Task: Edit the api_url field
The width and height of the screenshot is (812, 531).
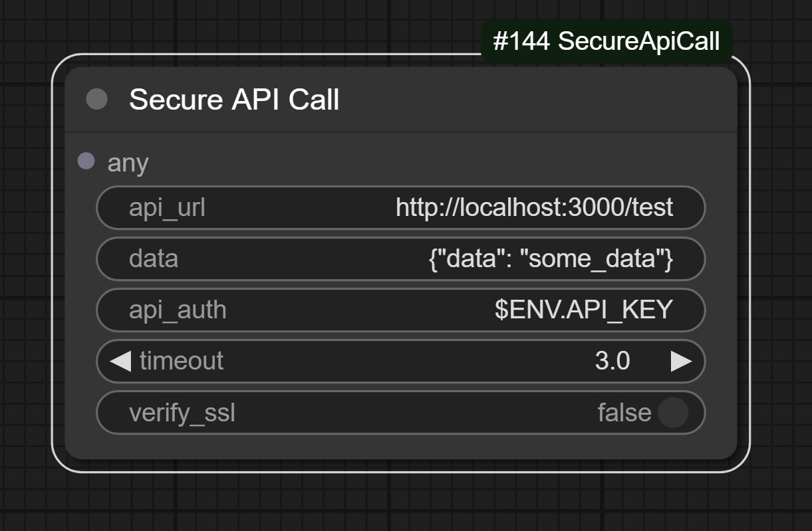Action: (400, 207)
